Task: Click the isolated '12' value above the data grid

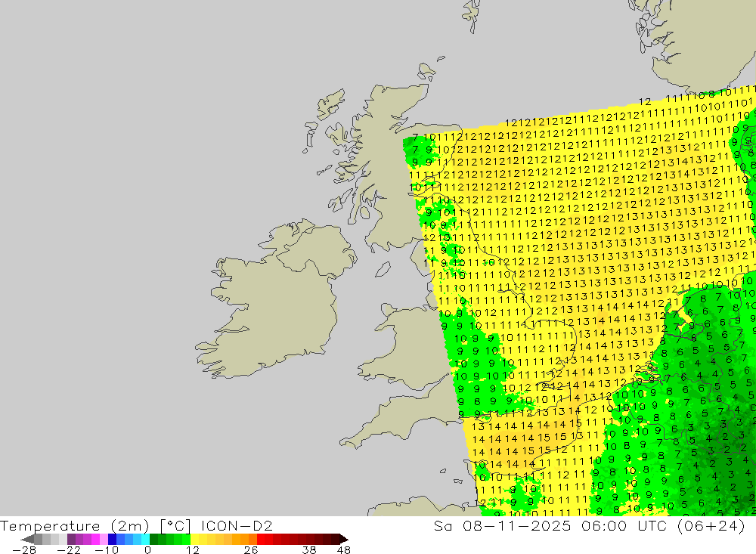Action: tap(645, 102)
